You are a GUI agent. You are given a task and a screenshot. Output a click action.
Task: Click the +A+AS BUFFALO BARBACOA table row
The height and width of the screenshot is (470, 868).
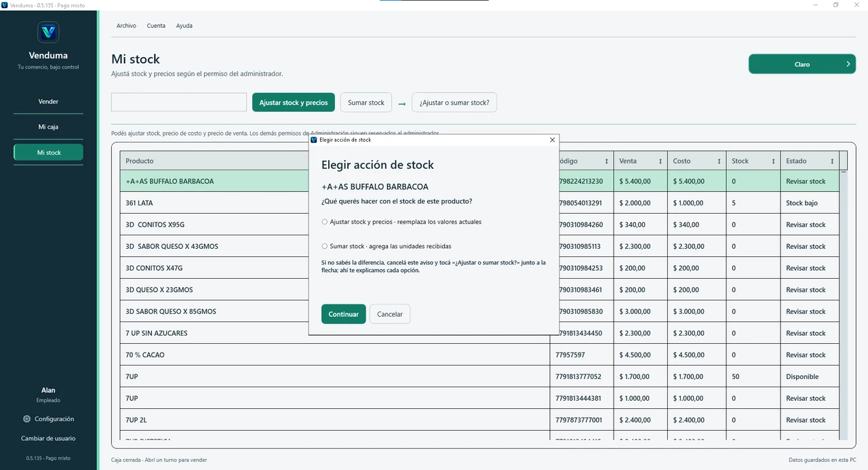[x=479, y=181]
